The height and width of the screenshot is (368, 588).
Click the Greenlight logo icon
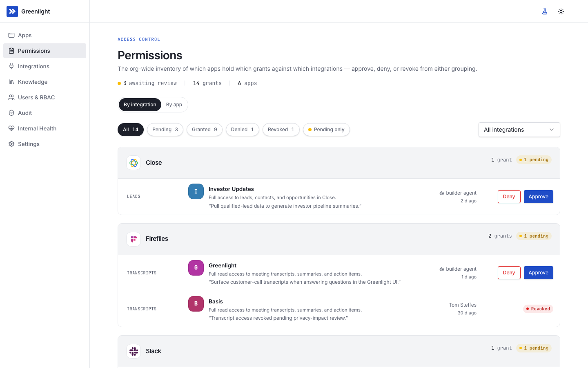(x=12, y=11)
